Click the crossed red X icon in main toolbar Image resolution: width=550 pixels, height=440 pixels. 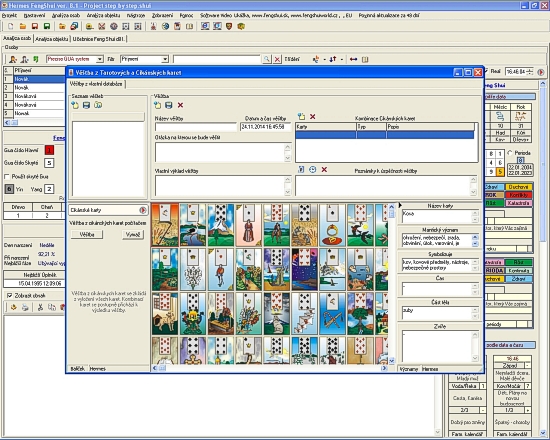102,26
